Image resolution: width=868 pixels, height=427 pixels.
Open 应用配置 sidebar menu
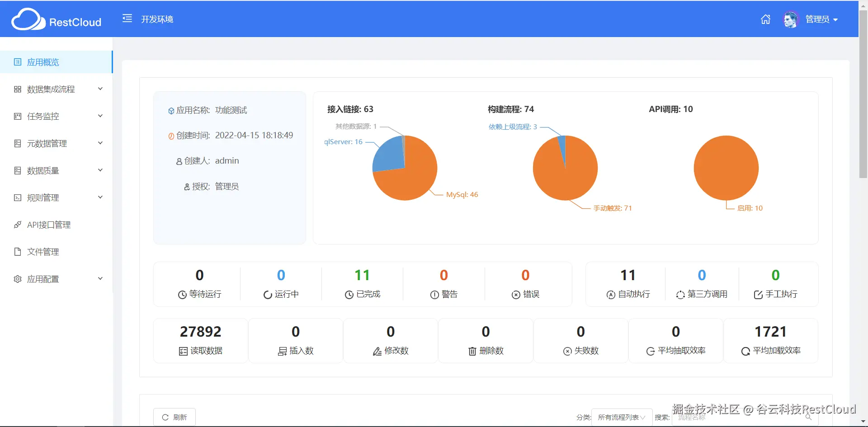[56, 279]
